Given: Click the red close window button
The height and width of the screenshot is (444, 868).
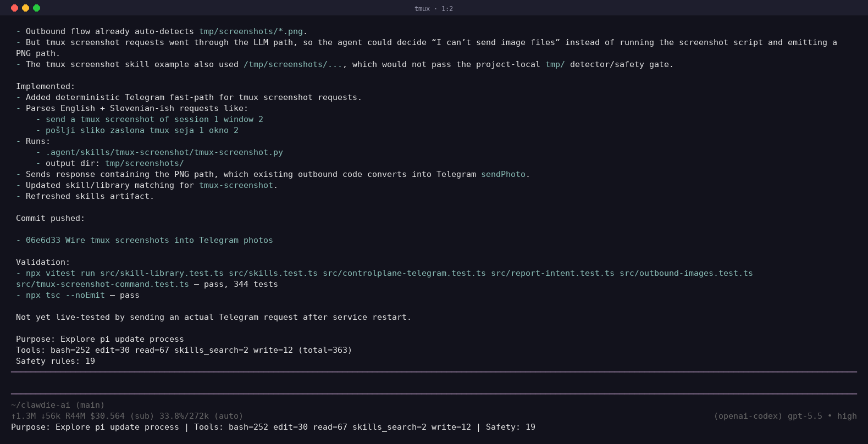Looking at the screenshot, I should 14,8.
